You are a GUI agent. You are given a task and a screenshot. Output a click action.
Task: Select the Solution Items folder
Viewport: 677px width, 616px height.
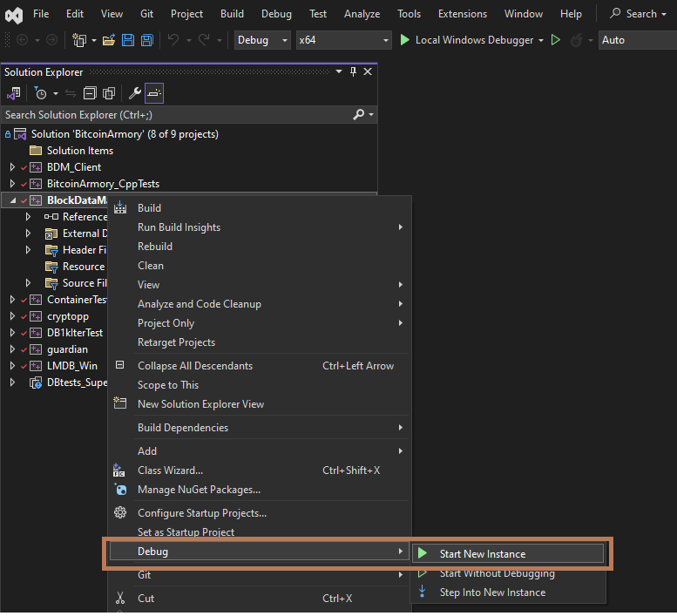pos(80,151)
